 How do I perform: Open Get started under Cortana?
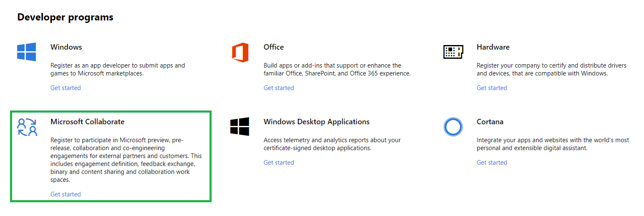[492, 163]
